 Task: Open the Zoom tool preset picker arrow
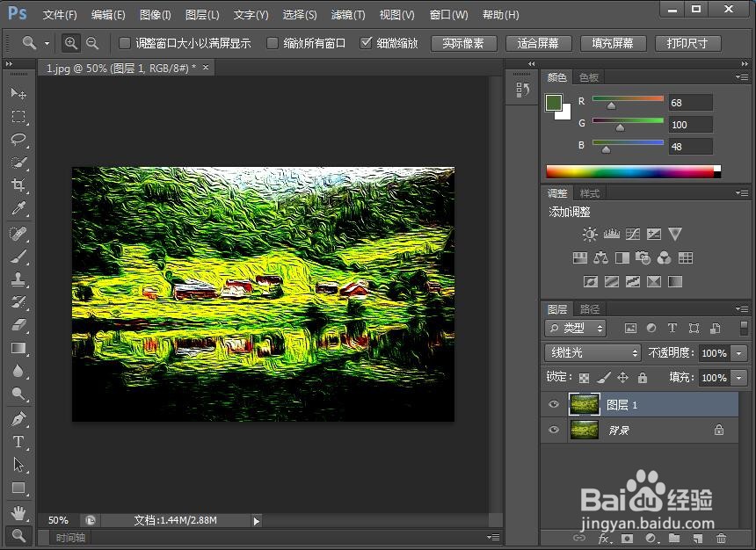pos(47,43)
